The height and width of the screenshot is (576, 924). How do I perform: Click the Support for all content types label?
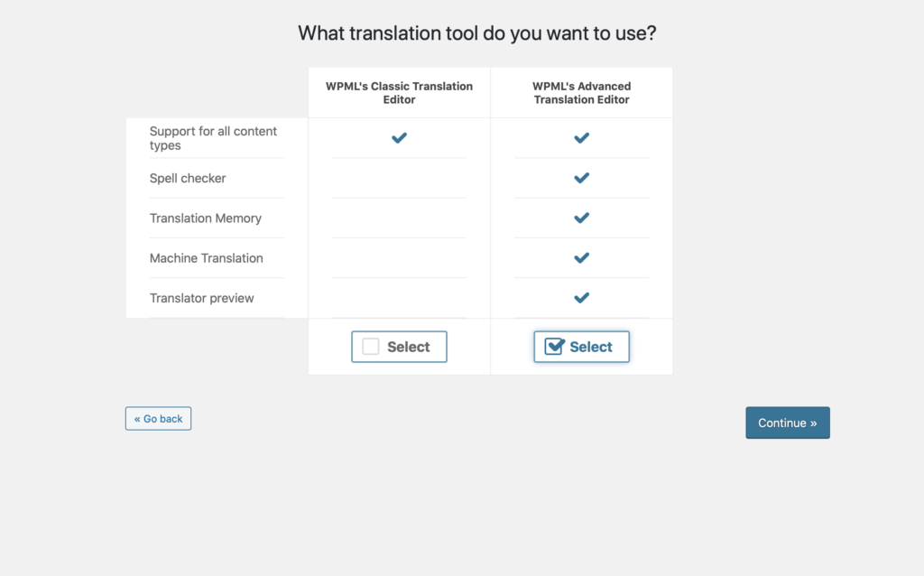pos(213,138)
